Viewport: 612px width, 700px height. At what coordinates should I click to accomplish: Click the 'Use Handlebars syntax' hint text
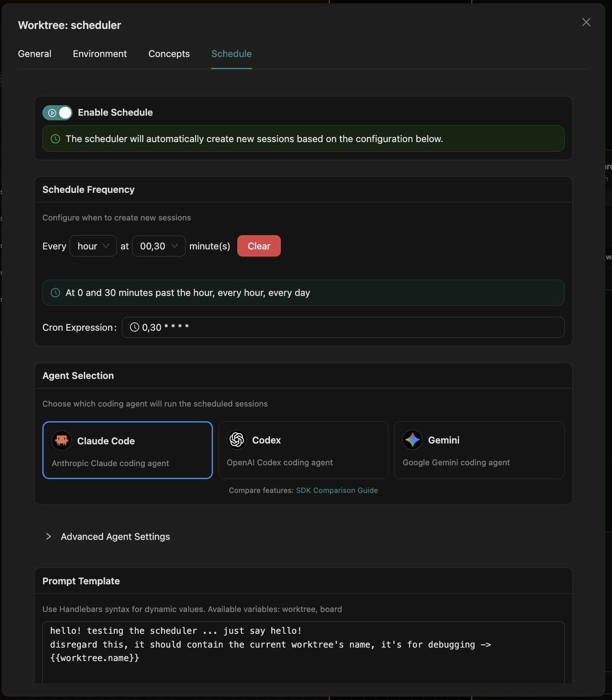tap(192, 609)
